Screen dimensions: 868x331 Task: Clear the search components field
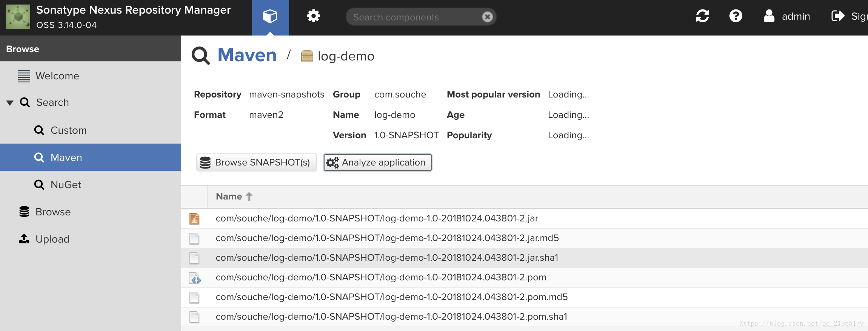(487, 17)
